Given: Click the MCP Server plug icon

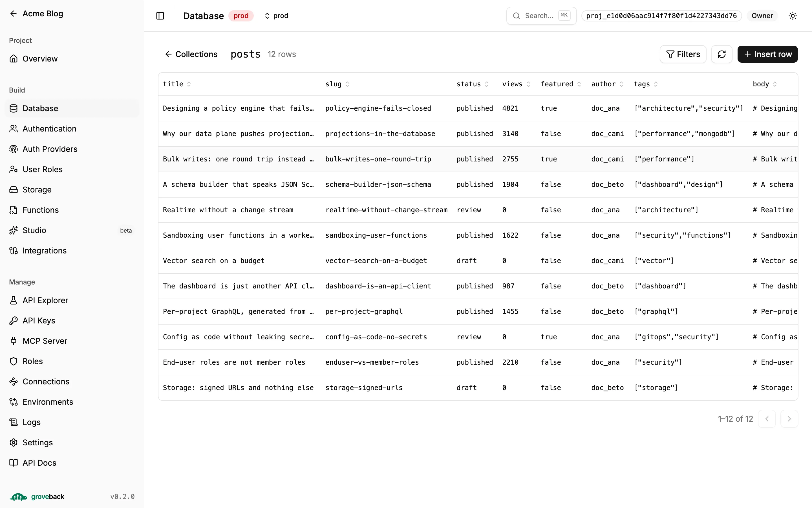Looking at the screenshot, I should click(x=14, y=341).
